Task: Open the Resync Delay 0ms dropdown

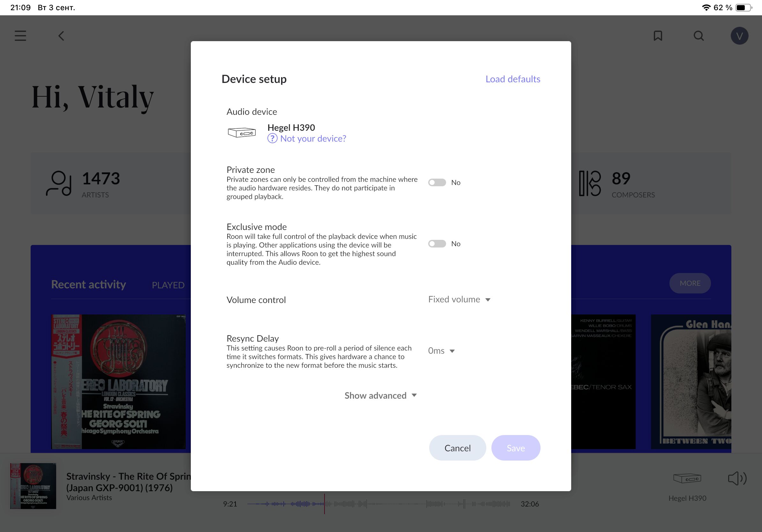Action: pyautogui.click(x=441, y=351)
